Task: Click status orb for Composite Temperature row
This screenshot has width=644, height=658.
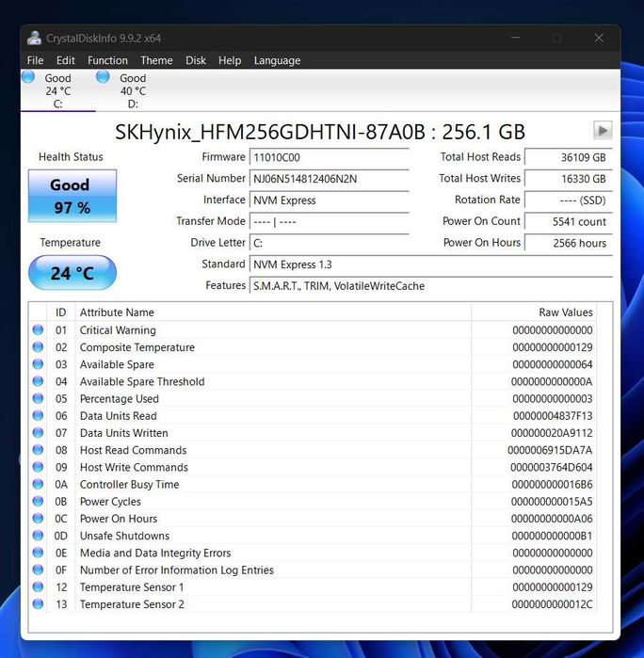Action: 38,347
